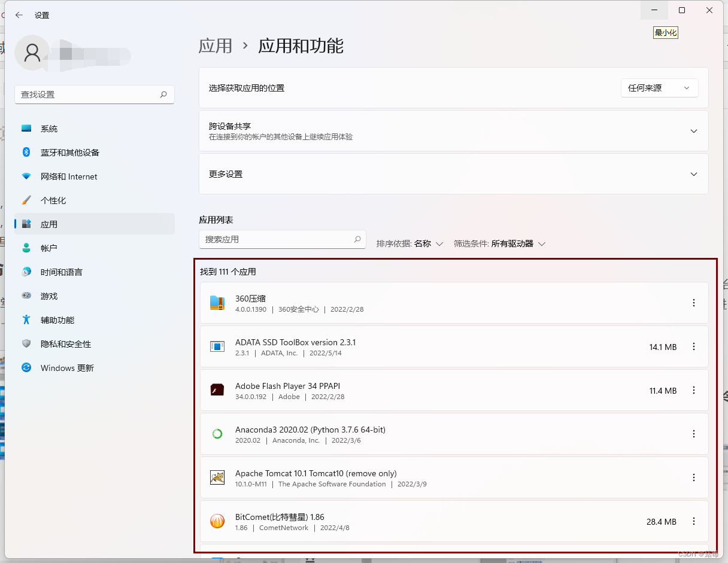Click the search magnifier in 查找设置

point(163,95)
